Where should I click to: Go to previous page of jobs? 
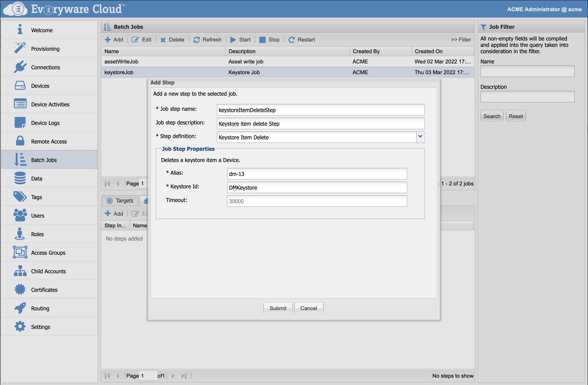[x=118, y=183]
